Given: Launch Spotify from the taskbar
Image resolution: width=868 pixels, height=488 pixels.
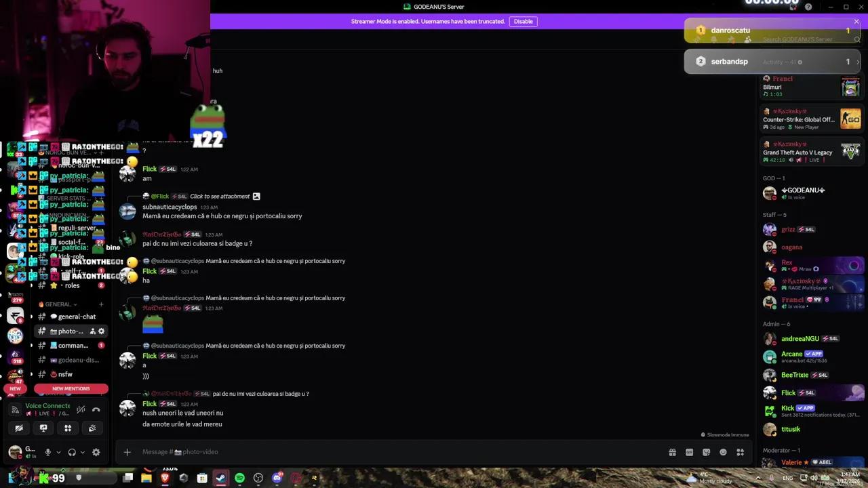Looking at the screenshot, I should (239, 478).
